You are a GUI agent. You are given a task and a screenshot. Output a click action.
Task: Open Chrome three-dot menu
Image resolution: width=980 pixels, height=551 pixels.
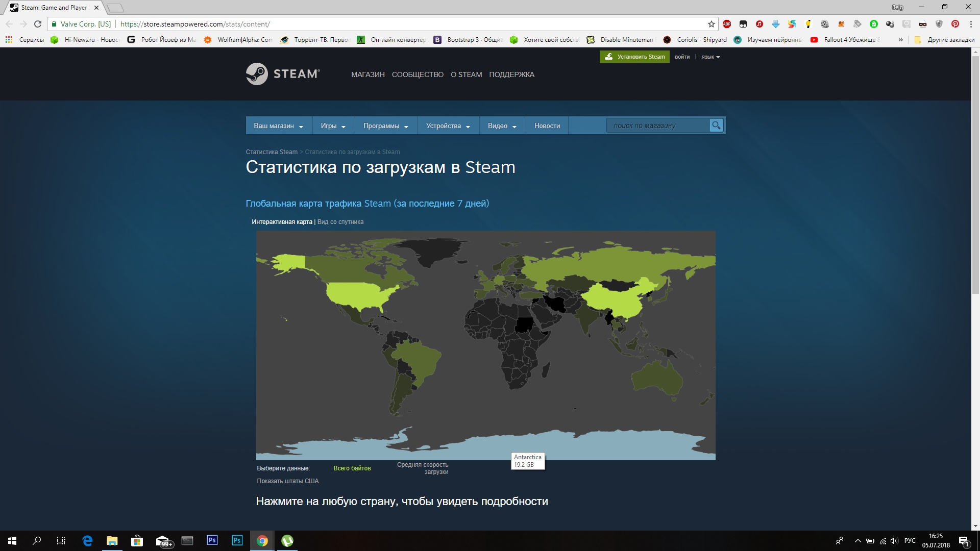tap(971, 24)
